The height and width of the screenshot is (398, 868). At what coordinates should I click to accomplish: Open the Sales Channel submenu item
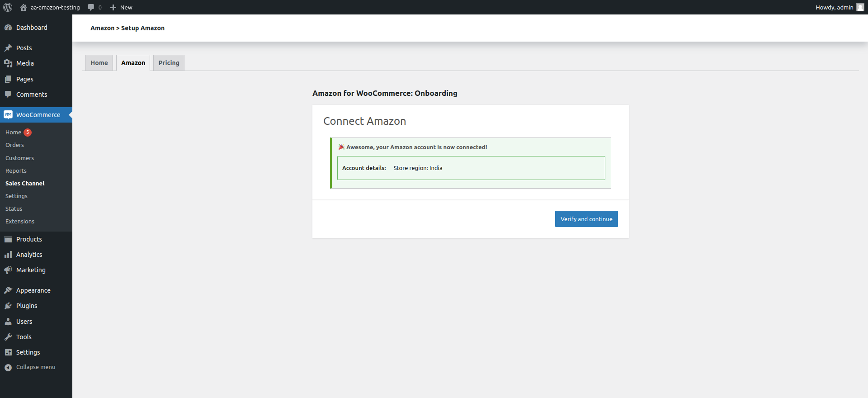25,183
